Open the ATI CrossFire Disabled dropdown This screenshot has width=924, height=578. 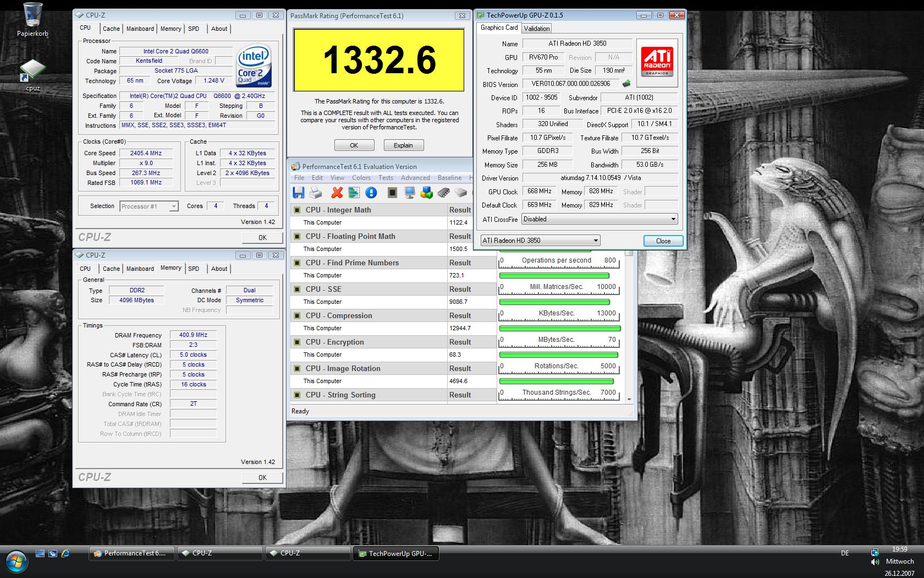599,219
